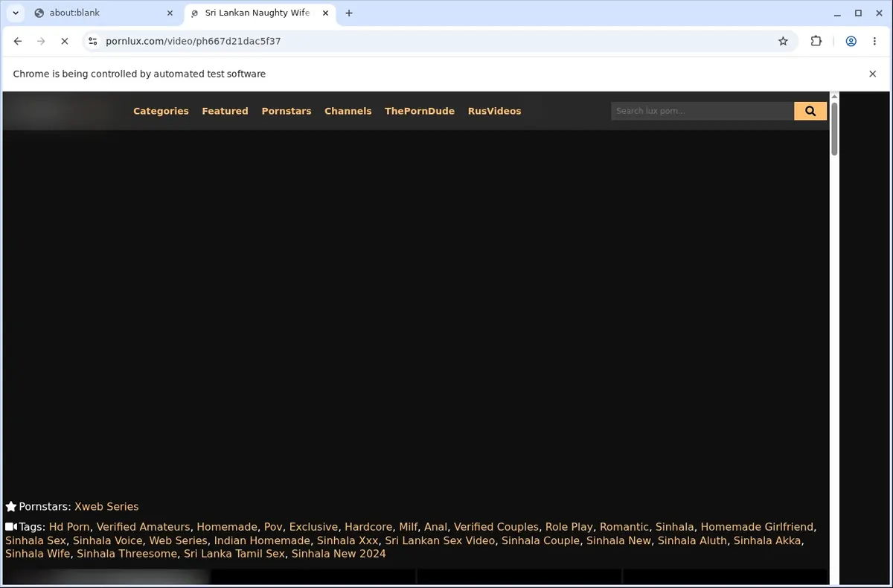
Task: Select the Verified Couples tag
Action: tap(496, 527)
